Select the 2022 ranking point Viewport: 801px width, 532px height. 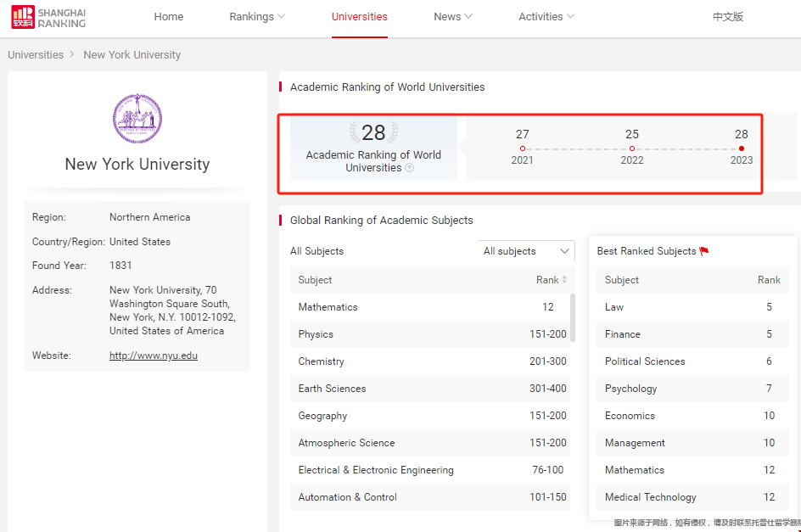[632, 148]
